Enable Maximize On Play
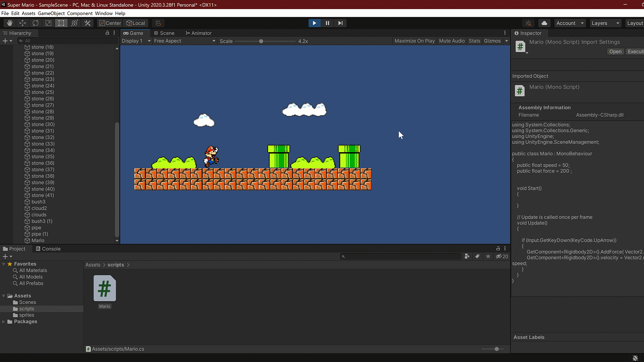 point(415,41)
